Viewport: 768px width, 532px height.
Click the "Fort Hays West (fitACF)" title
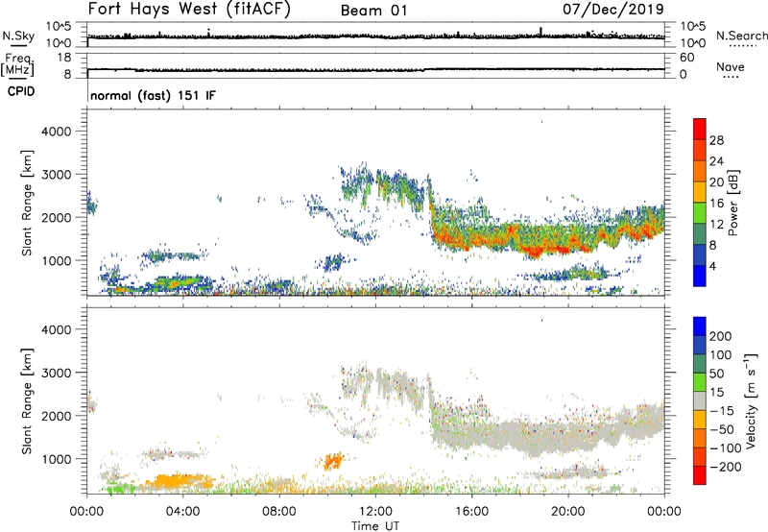click(189, 10)
